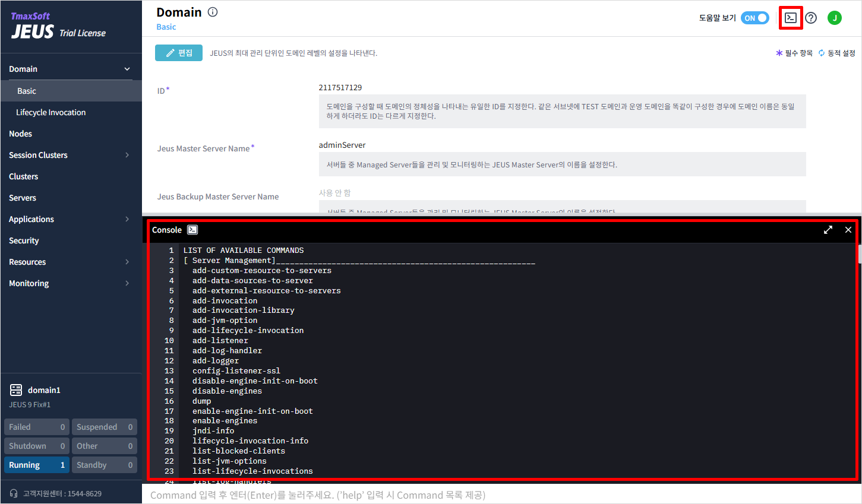Select the 'config-listener-ssl' console line
862x504 pixels.
[x=236, y=371]
